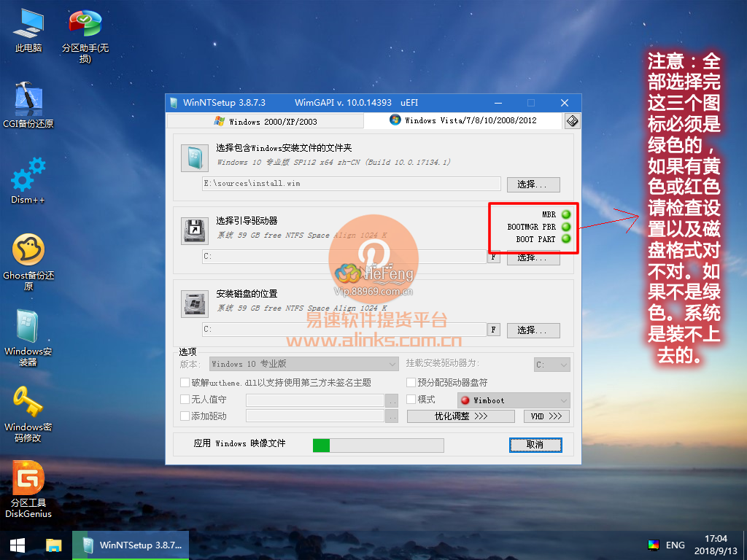Open the 此电脑 desktop icon
This screenshot has height=560, width=747.
click(28, 31)
